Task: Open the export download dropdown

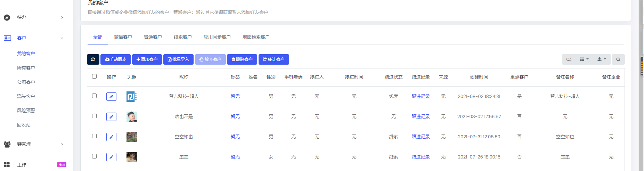Action: click(x=602, y=59)
